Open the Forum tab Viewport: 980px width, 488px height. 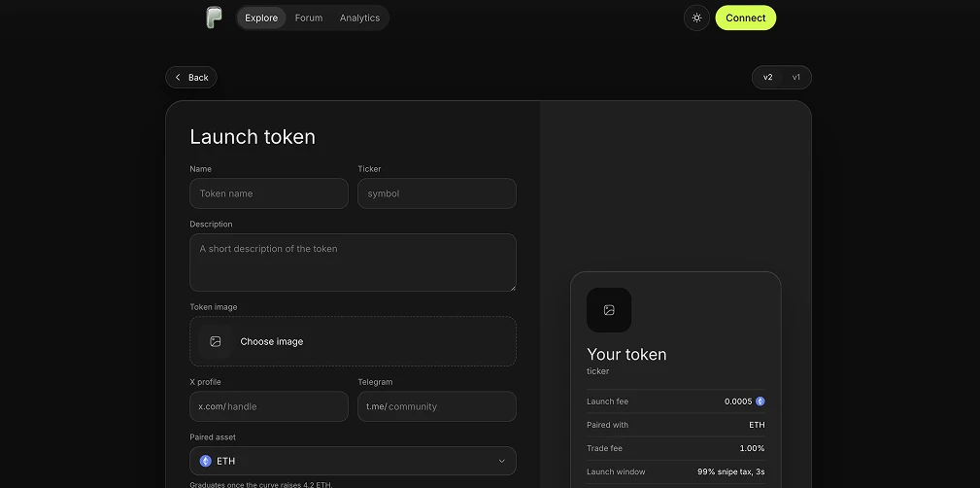point(309,18)
